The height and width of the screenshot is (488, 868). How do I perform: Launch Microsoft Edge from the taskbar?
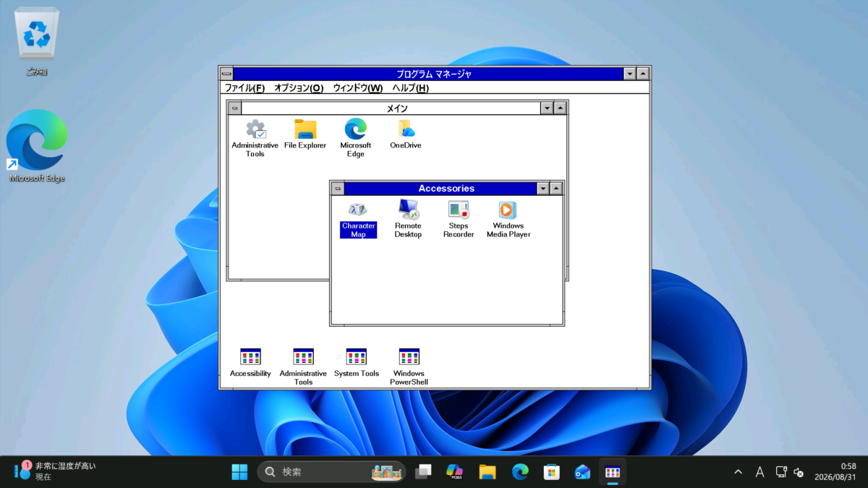click(x=520, y=472)
